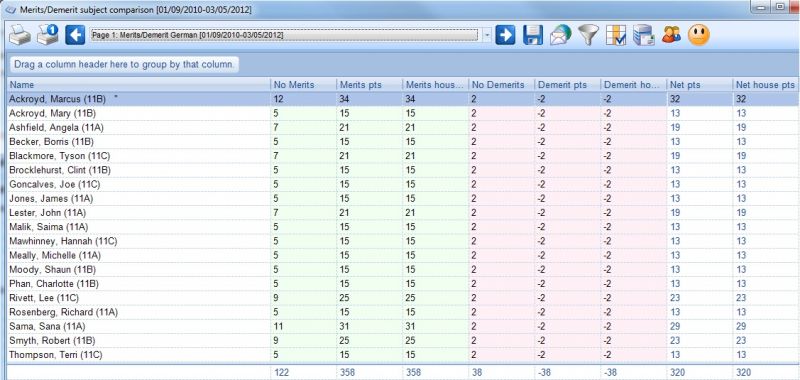Sort by the Demerit house column header
This screenshot has width=800, height=380.
point(633,85)
